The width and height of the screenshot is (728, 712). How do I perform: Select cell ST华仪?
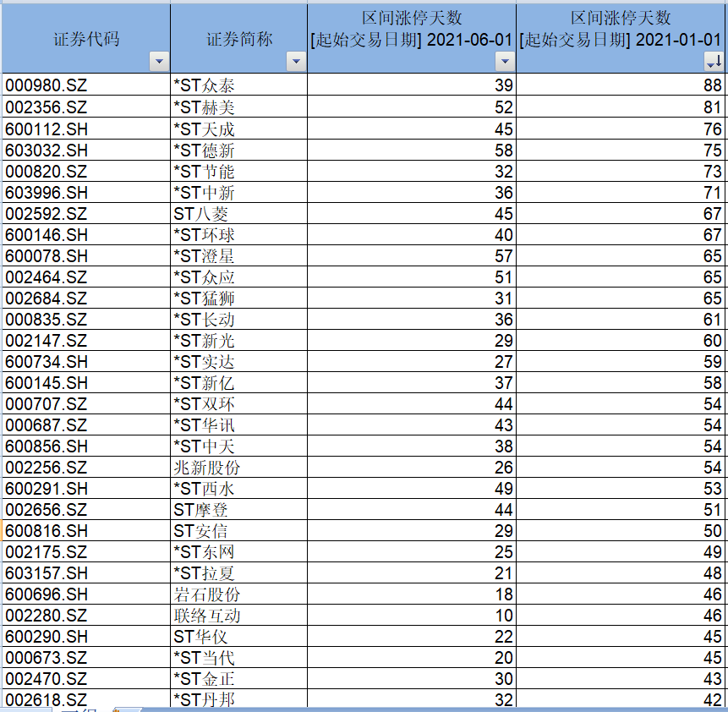[x=239, y=636]
